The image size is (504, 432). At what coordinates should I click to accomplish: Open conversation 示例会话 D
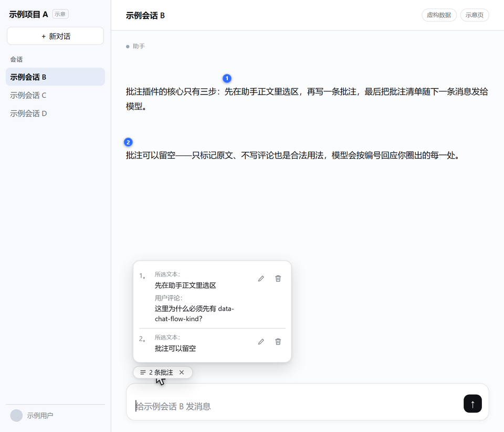click(x=55, y=114)
